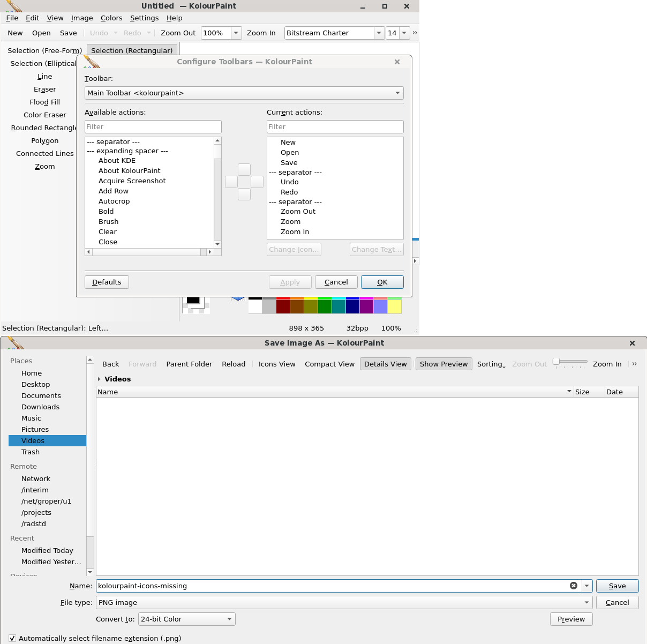Screen dimensions: 647x644
Task: Open Downloads in Places panel
Action: point(41,407)
